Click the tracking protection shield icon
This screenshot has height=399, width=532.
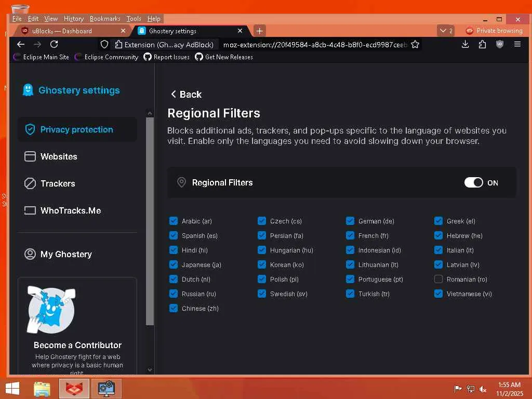[x=104, y=45]
